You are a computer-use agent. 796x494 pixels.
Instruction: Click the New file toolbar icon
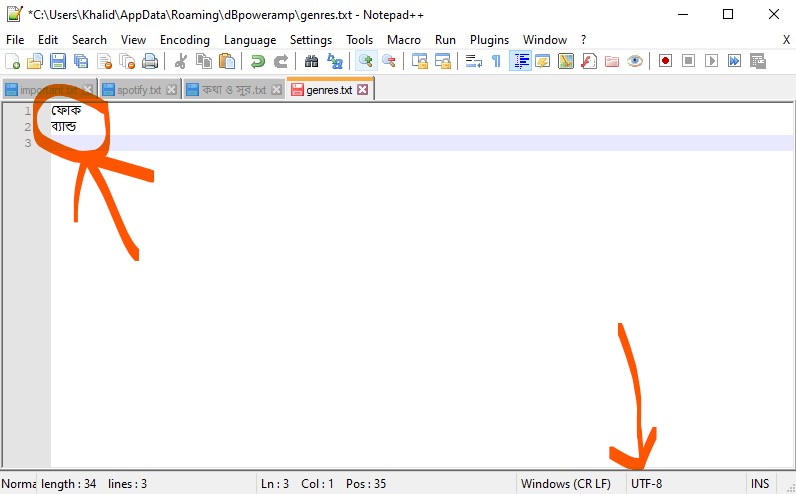pyautogui.click(x=12, y=61)
